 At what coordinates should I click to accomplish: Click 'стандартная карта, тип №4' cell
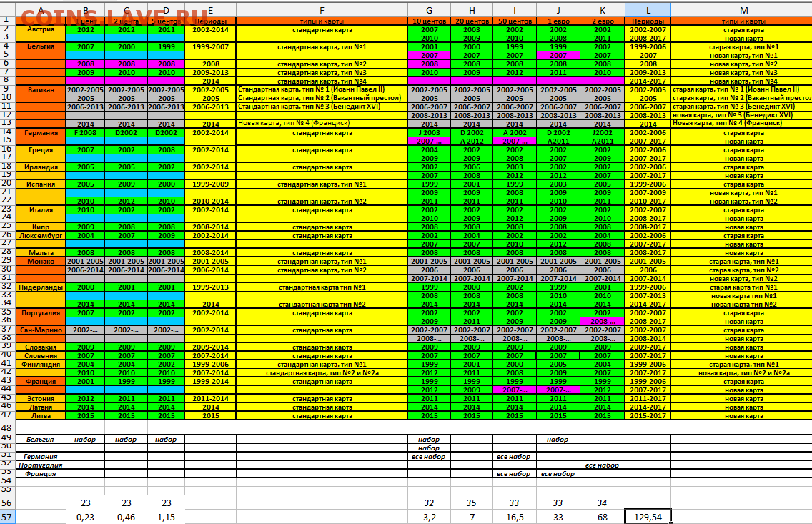[322, 81]
